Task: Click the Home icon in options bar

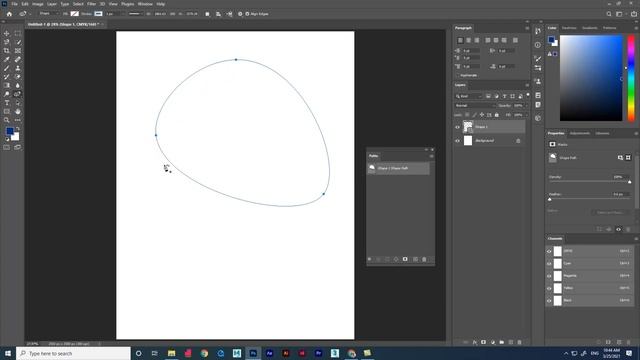Action: pyautogui.click(x=9, y=14)
